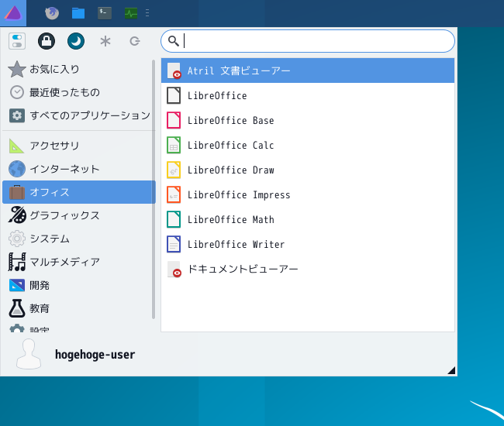Select the 教育 category

[79, 308]
